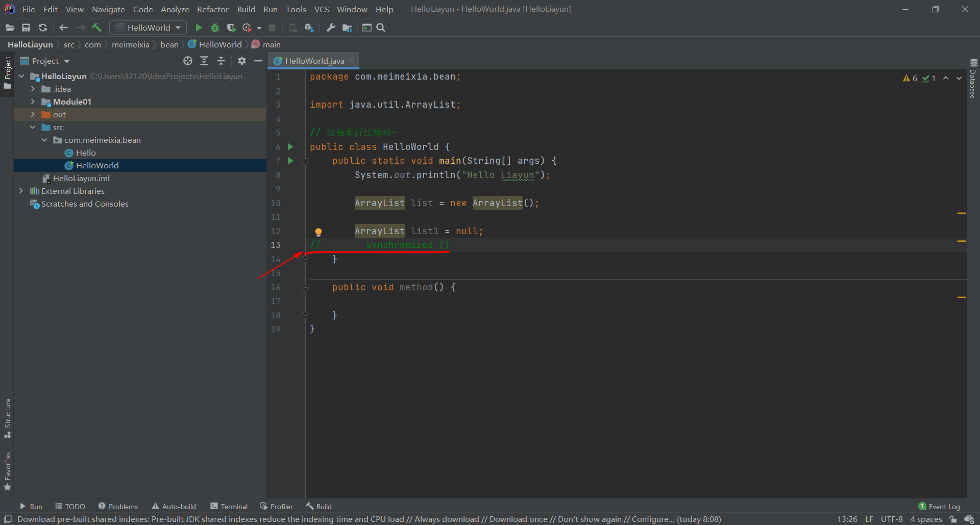Viewport: 980px width, 525px height.
Task: Click the Profiler run icon
Action: [247, 28]
